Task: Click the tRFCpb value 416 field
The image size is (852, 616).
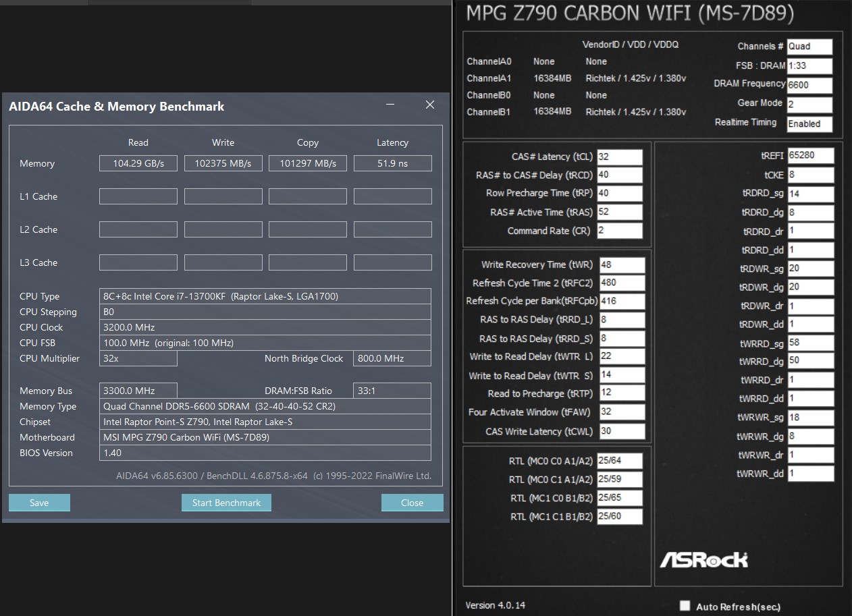Action: [x=622, y=302]
